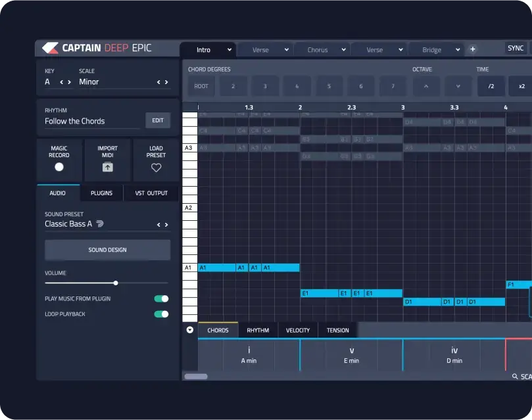Expand the Chorus section dropdown arrow
The width and height of the screenshot is (532, 420).
click(x=343, y=50)
